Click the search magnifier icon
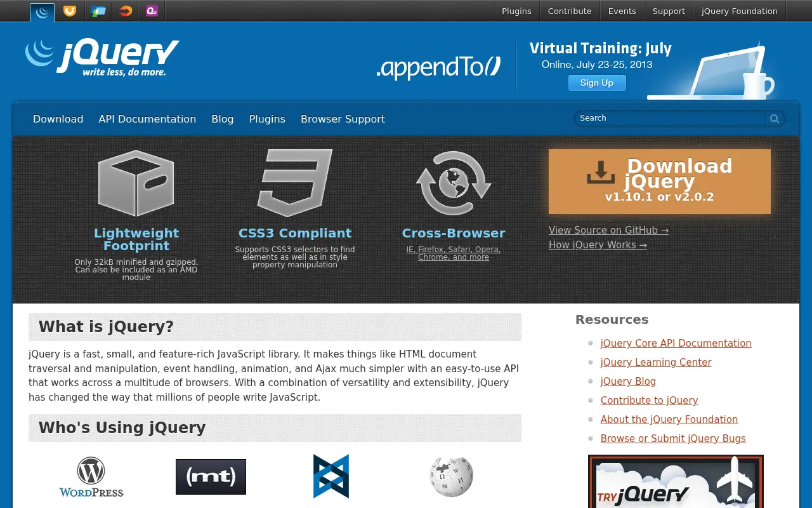The image size is (812, 508). coord(775,119)
